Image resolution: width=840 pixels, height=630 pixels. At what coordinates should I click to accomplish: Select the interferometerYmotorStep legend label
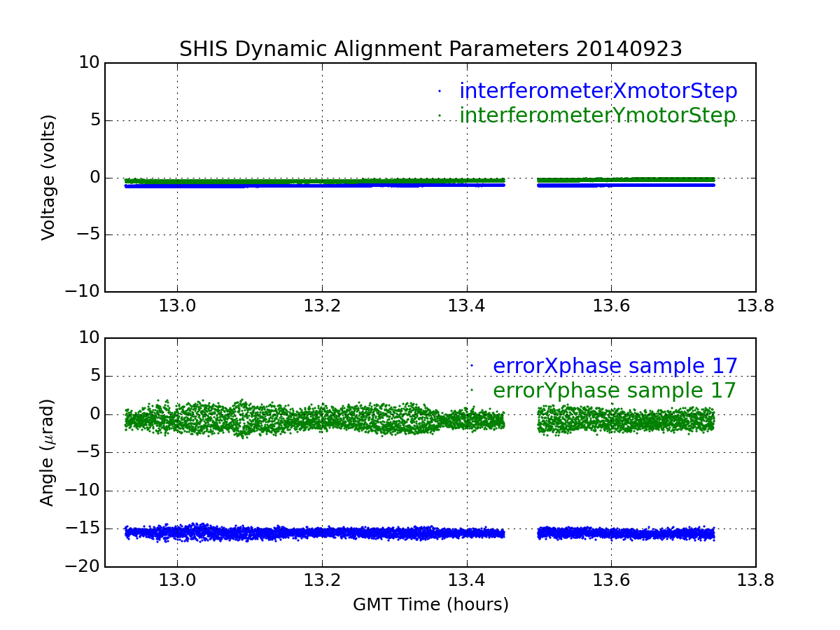[x=597, y=115]
